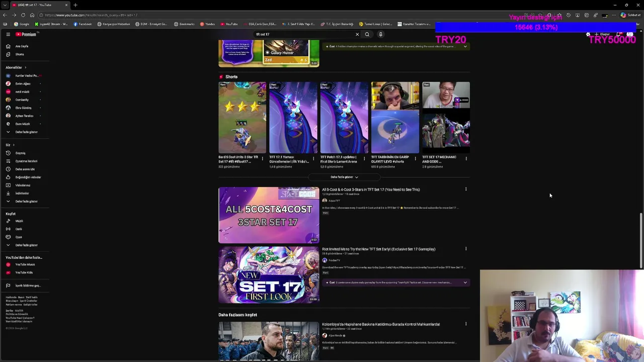Open the Yandex bookmark

click(207, 24)
